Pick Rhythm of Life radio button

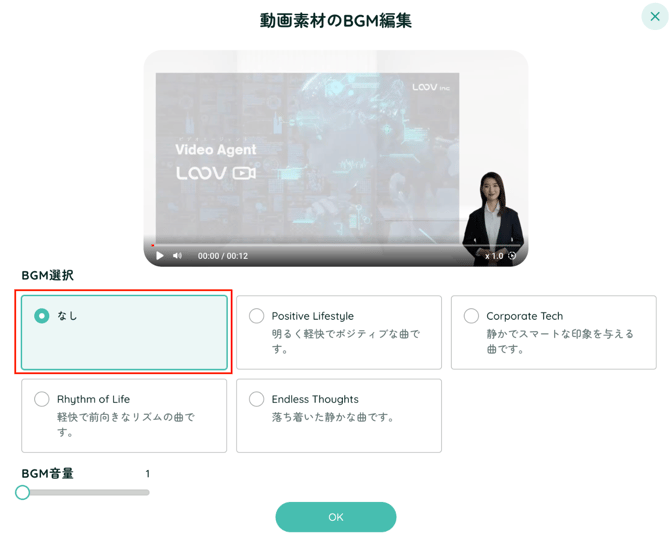[x=42, y=399]
